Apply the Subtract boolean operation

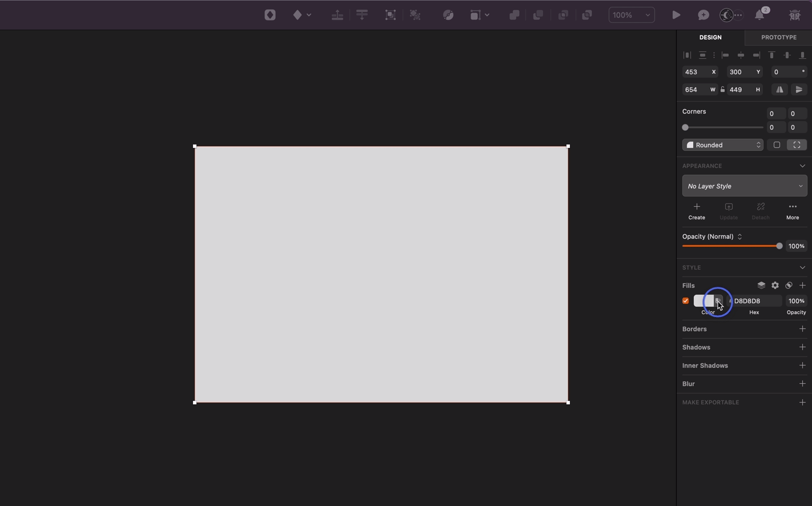pos(537,15)
